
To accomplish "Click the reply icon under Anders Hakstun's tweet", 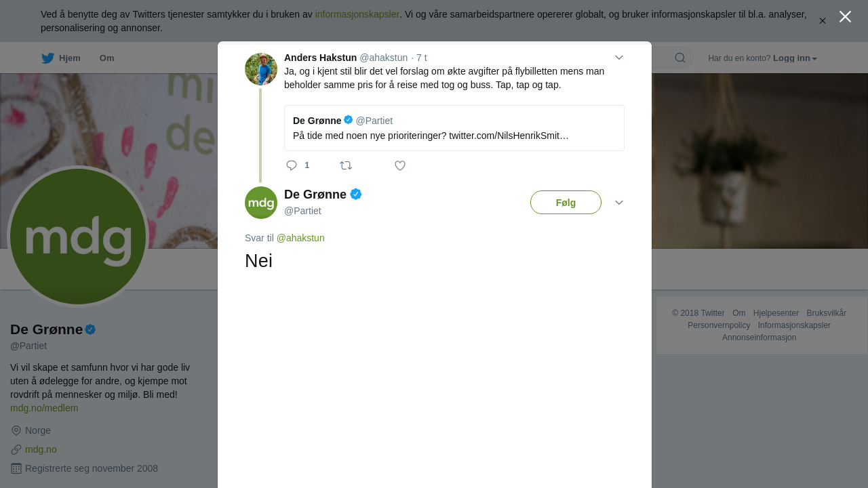I will click(x=292, y=165).
